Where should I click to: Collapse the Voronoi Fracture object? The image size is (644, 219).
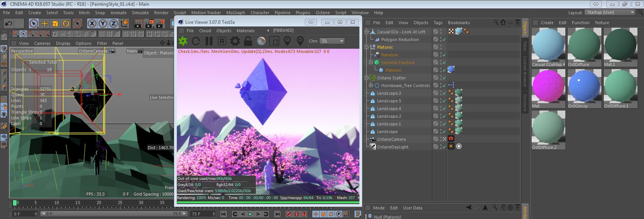point(371,63)
